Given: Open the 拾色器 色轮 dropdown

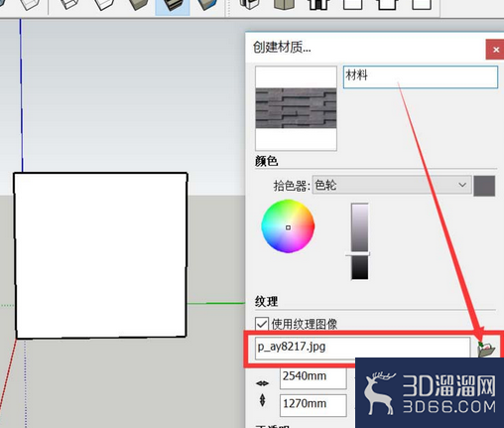Looking at the screenshot, I should [392, 185].
